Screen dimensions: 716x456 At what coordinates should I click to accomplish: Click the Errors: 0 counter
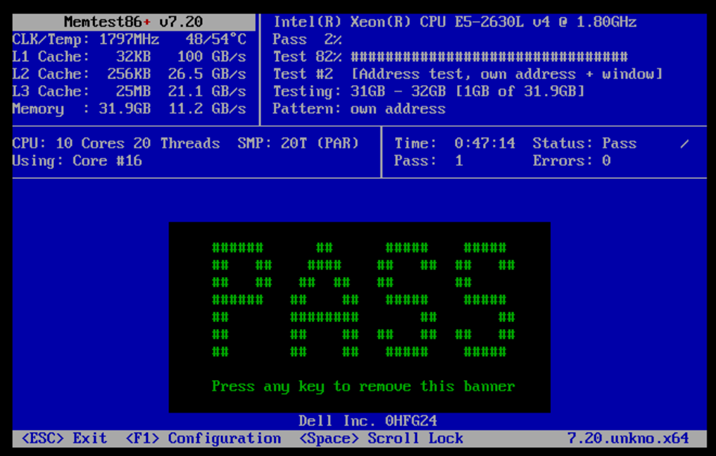point(572,161)
